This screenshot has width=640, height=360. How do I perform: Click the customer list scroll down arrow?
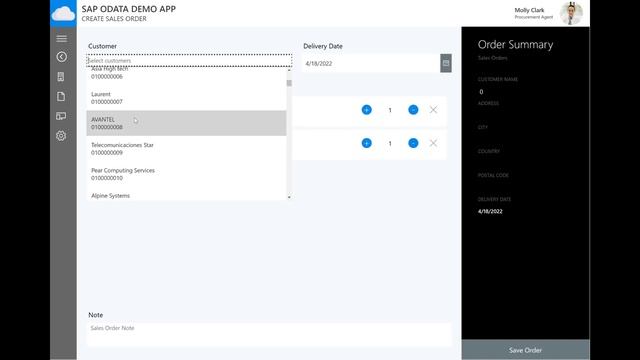pyautogui.click(x=289, y=197)
